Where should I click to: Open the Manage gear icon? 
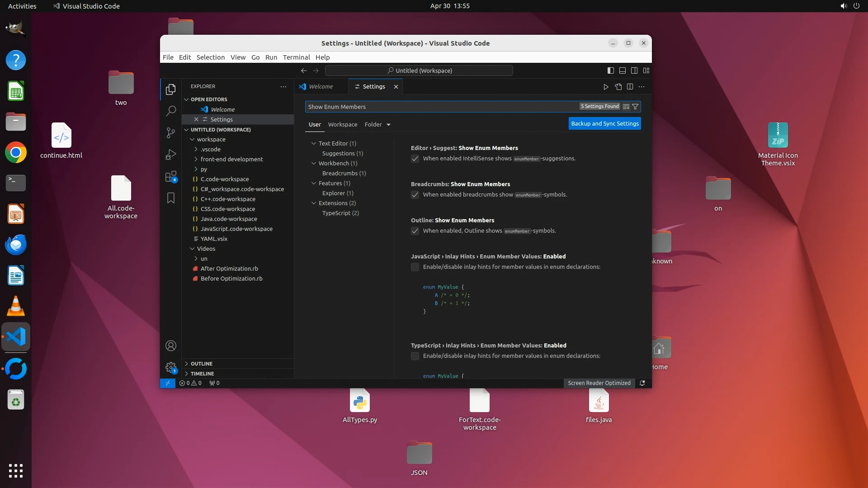(171, 367)
